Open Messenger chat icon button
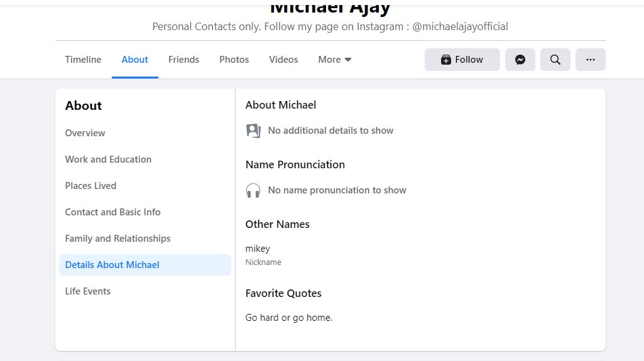The height and width of the screenshot is (361, 644). click(520, 60)
